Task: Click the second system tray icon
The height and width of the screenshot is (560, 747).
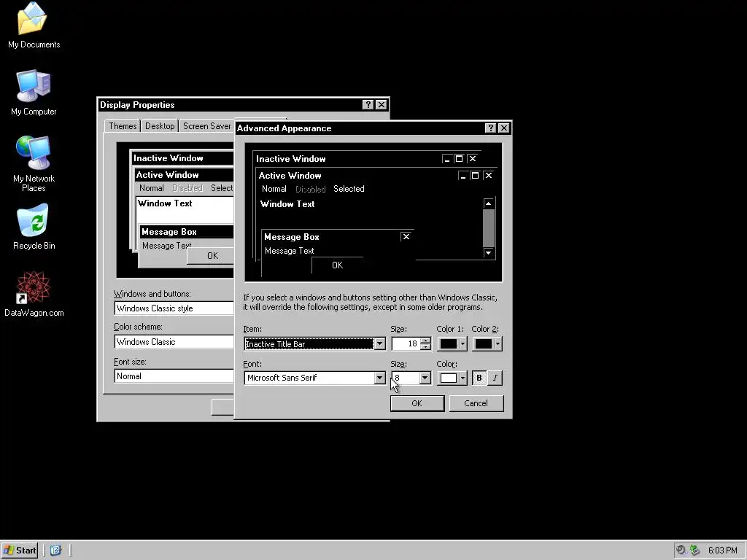Action: pyautogui.click(x=695, y=550)
